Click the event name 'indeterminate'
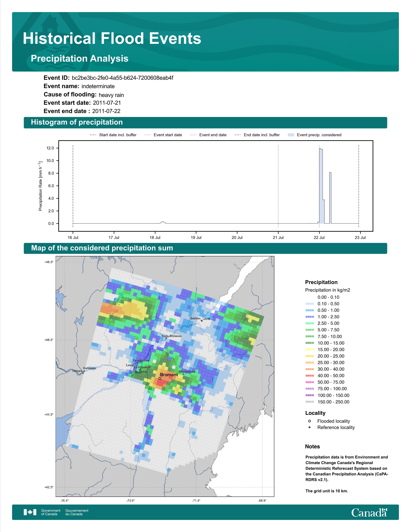Viewport: 411px width, 532px height. (98, 86)
